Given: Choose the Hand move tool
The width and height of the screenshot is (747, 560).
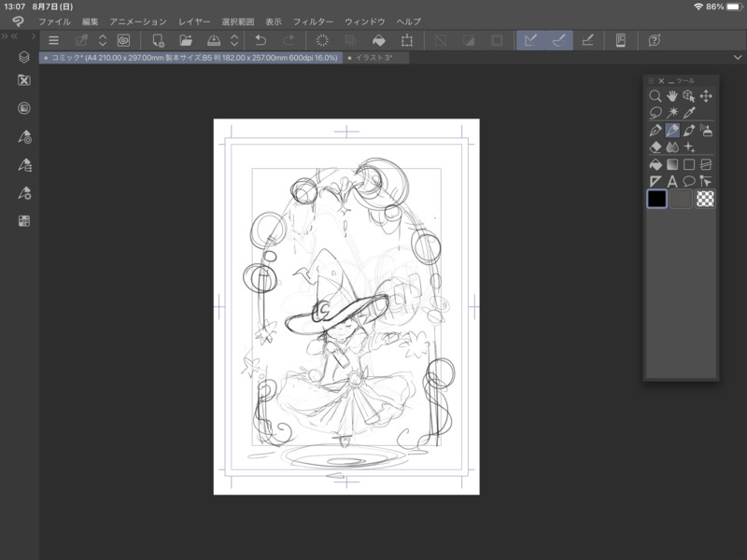Looking at the screenshot, I should coord(672,96).
